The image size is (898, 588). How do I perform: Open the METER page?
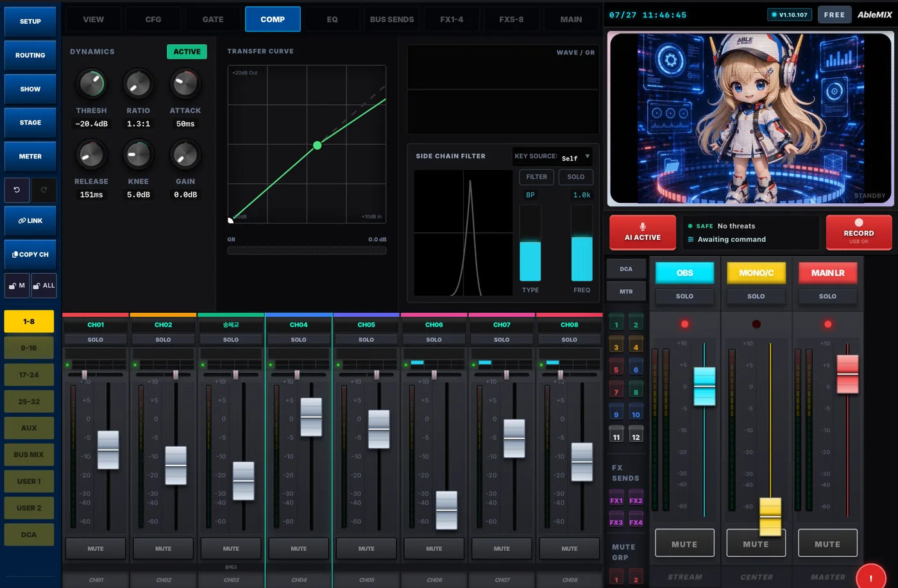(30, 156)
